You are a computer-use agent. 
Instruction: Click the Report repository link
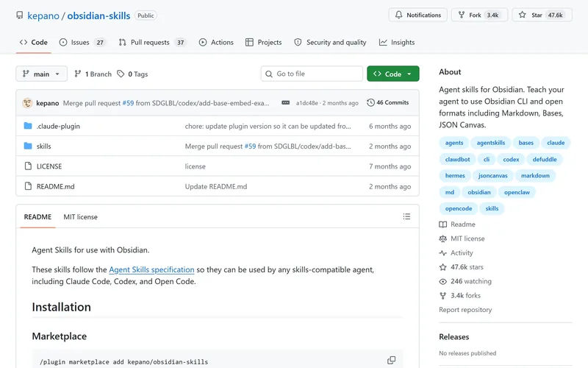point(465,310)
